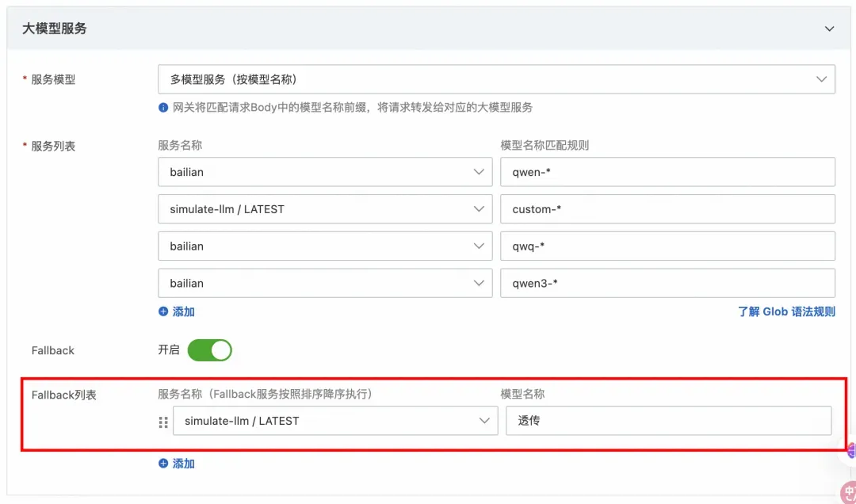This screenshot has height=504, width=856.
Task: Click the qwen-* matching rule field
Action: pyautogui.click(x=667, y=172)
